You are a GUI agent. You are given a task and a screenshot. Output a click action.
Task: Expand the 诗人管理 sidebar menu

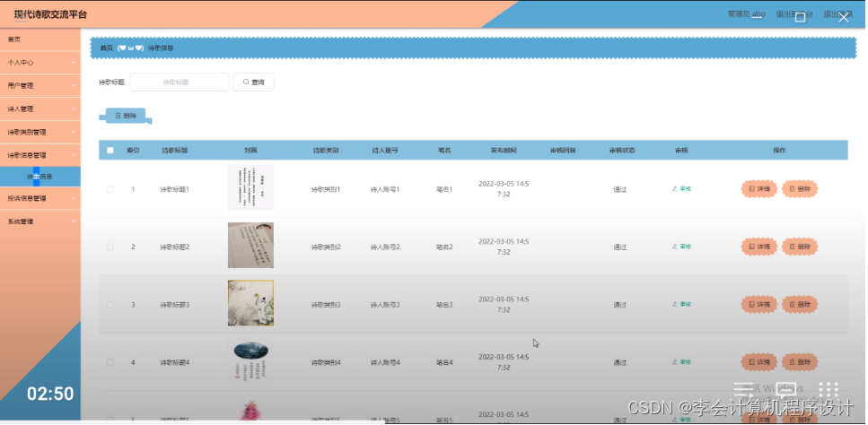click(39, 108)
